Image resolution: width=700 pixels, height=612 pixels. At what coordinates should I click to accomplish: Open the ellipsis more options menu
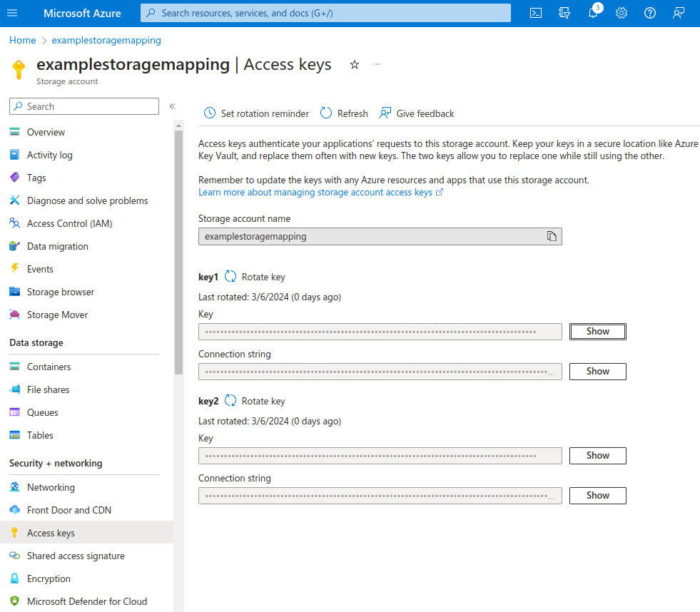(377, 65)
